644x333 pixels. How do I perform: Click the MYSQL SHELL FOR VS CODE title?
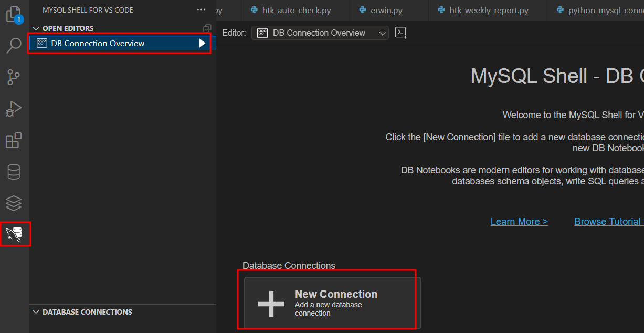(x=88, y=10)
